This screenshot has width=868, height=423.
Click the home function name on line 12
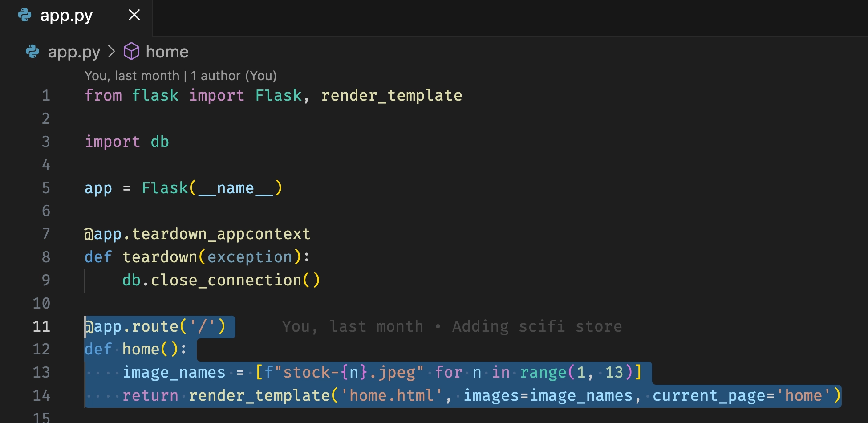141,349
